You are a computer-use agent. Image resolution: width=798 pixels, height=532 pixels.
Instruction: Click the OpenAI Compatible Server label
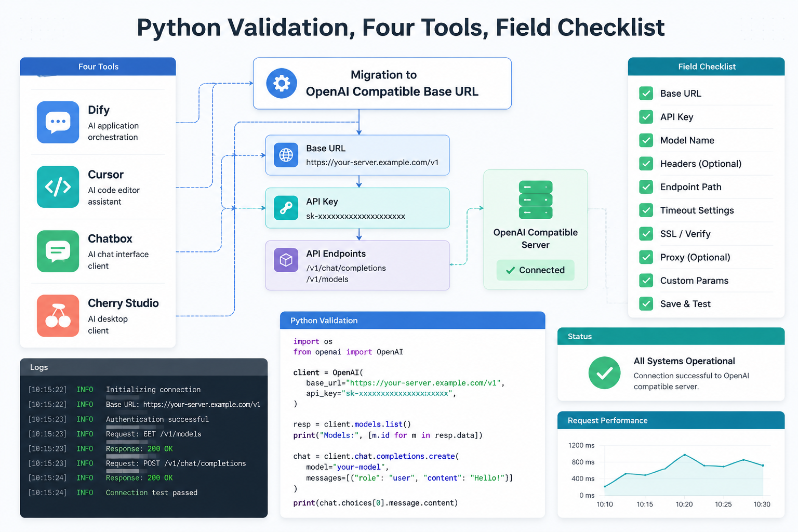(536, 238)
